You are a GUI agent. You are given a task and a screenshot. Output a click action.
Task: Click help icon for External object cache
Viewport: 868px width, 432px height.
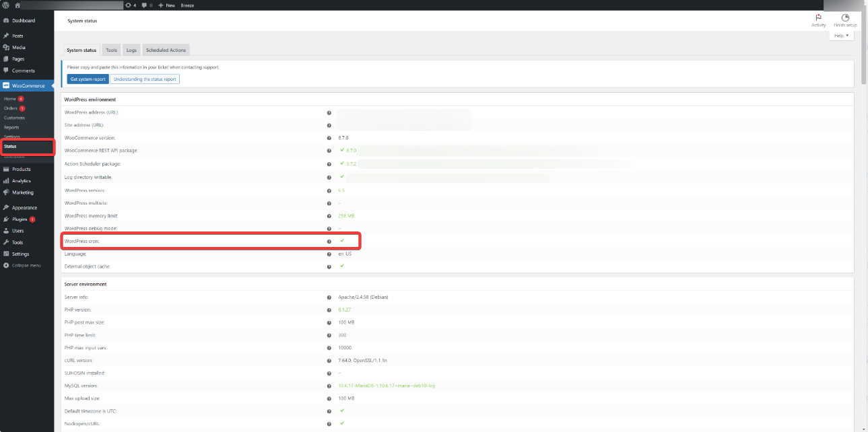pos(329,266)
